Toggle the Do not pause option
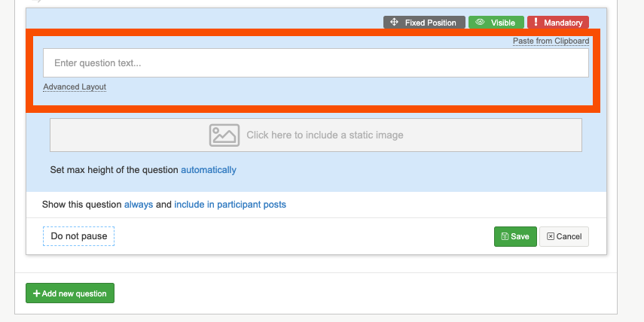This screenshot has height=322, width=644. (x=78, y=236)
